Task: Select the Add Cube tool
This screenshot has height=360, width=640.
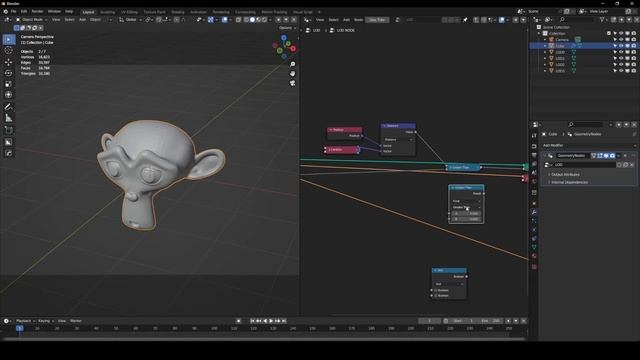Action: coord(9,131)
